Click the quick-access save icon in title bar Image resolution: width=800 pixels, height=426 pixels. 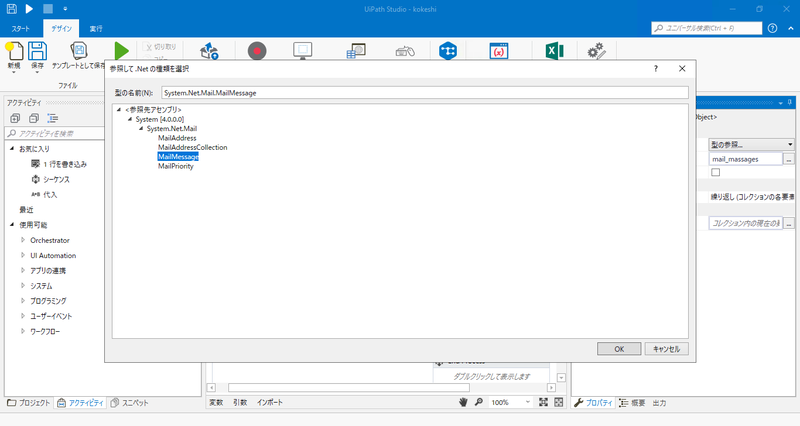coord(11,9)
